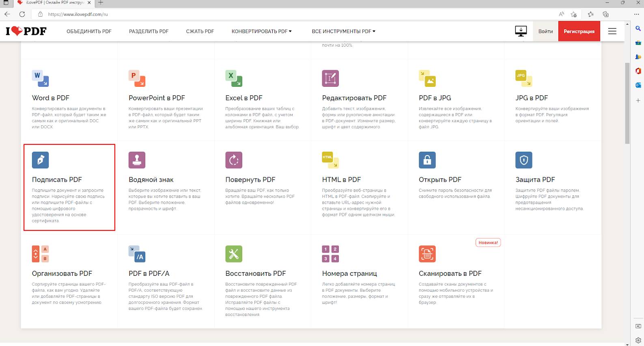Viewport: 644px width, 346px height.
Task: Open the Word в PDF tool icon
Action: [x=40, y=78]
